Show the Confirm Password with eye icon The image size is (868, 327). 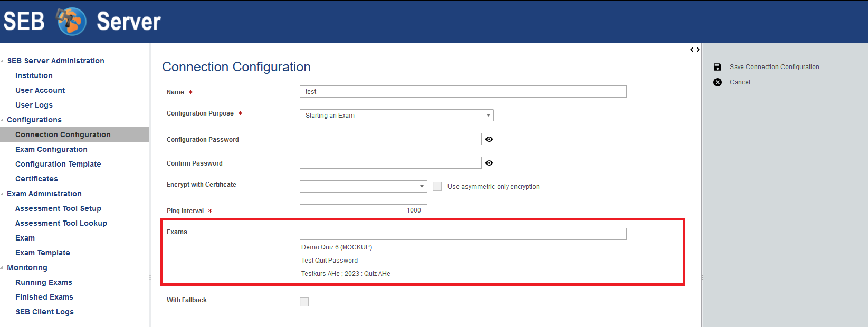pyautogui.click(x=489, y=163)
